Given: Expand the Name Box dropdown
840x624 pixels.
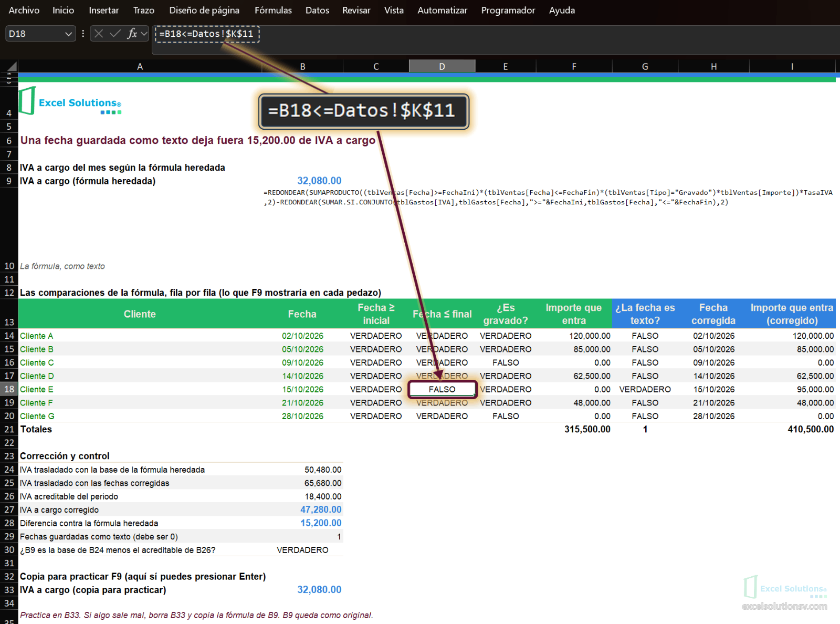Looking at the screenshot, I should tap(68, 34).
